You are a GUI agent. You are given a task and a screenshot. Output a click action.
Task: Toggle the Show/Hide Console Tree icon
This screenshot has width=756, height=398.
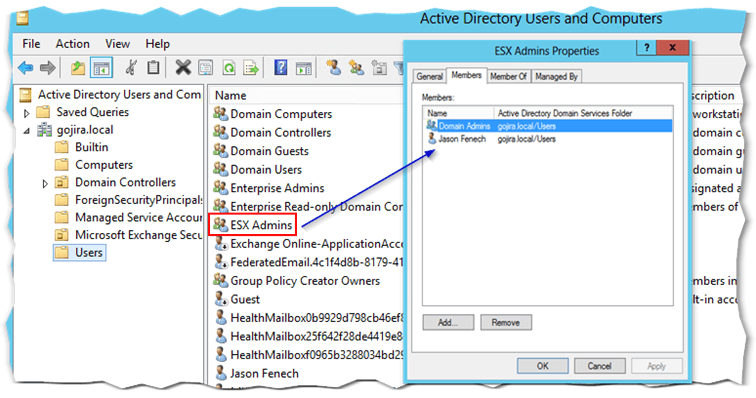101,68
